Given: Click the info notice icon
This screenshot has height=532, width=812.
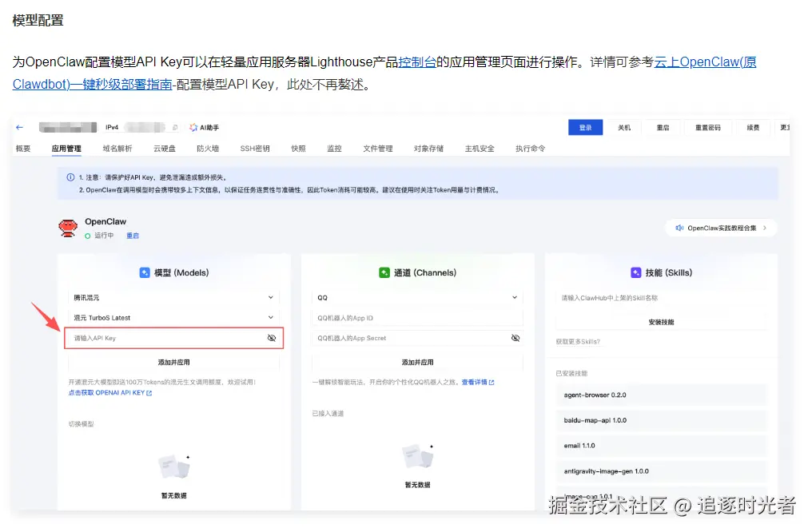Looking at the screenshot, I should point(70,177).
